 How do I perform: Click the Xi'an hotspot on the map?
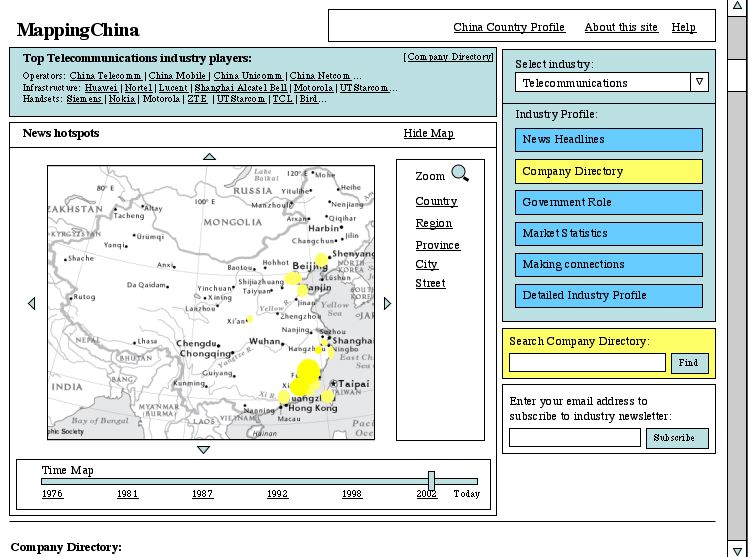point(249,319)
